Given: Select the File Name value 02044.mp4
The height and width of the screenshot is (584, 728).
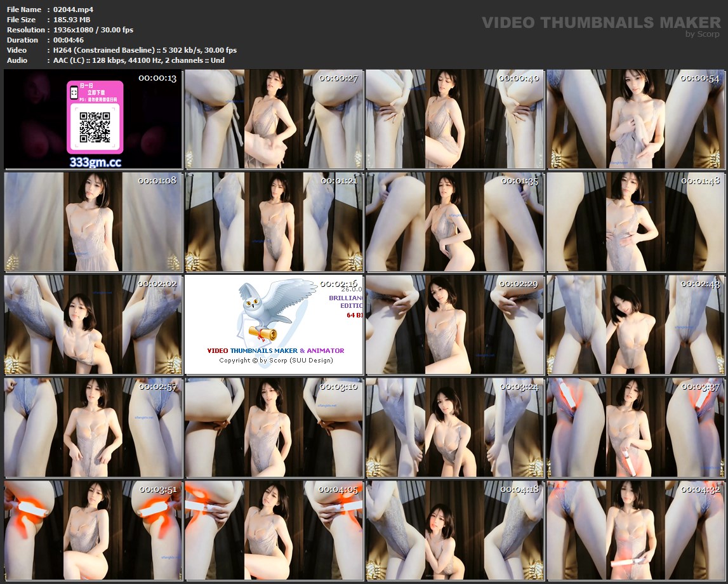Looking at the screenshot, I should pos(72,10).
